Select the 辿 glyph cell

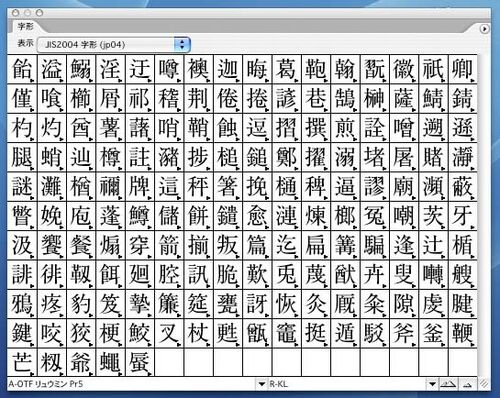click(x=81, y=157)
